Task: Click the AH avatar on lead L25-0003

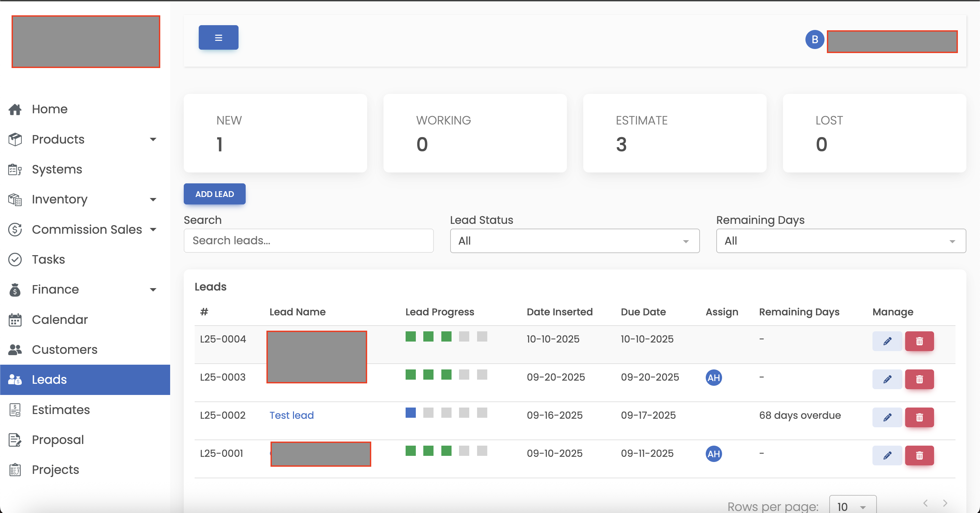Action: (x=714, y=378)
